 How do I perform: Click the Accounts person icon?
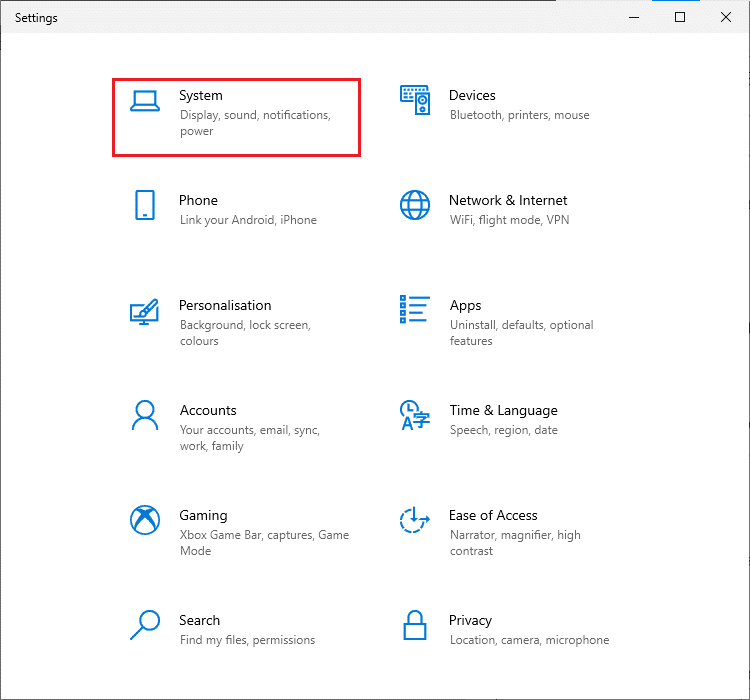145,415
